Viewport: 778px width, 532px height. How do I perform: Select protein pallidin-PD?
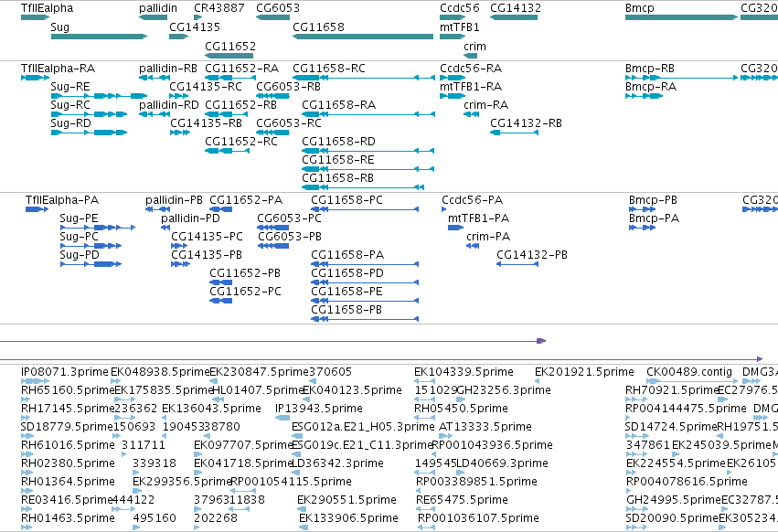pos(165,228)
